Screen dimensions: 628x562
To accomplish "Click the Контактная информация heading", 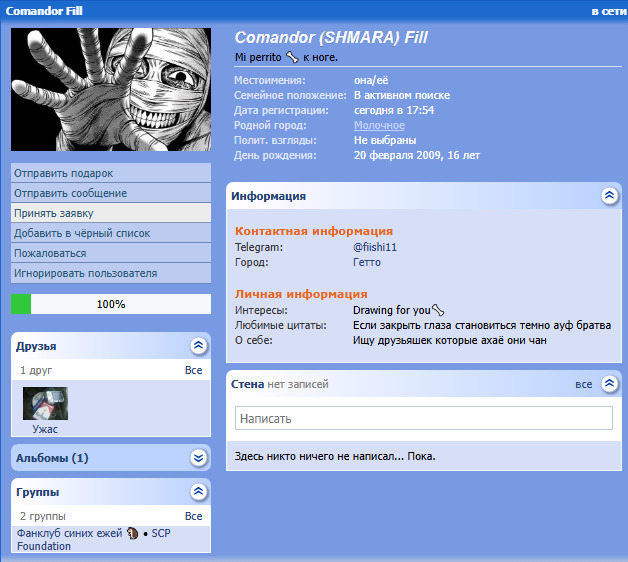I will (x=314, y=231).
